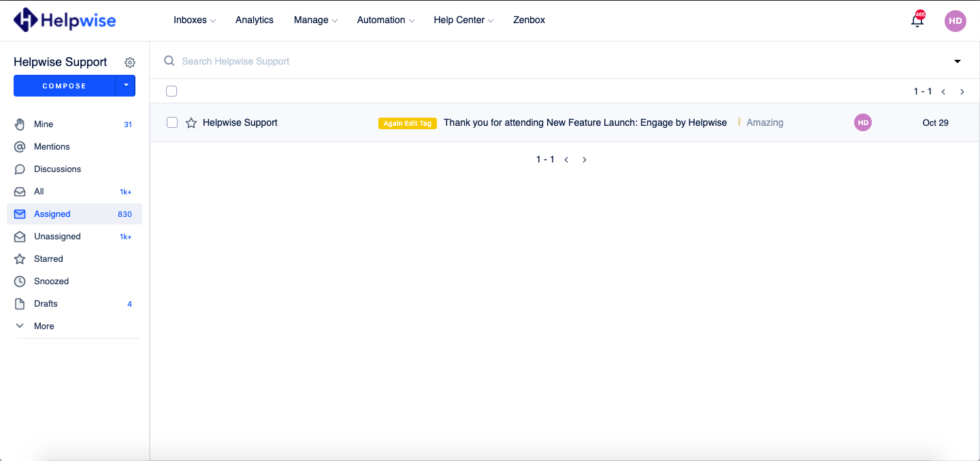Open the Zenbox menu item
This screenshot has height=461, width=980.
click(x=529, y=20)
